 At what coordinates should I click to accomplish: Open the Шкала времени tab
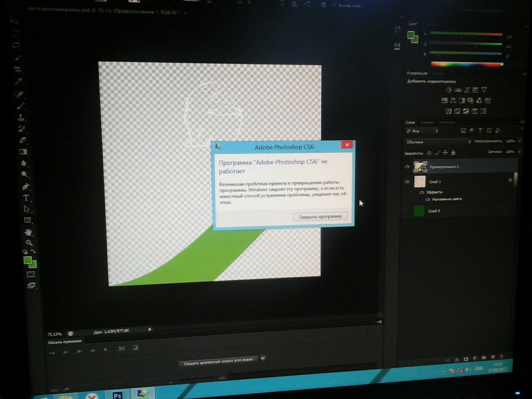coord(65,342)
